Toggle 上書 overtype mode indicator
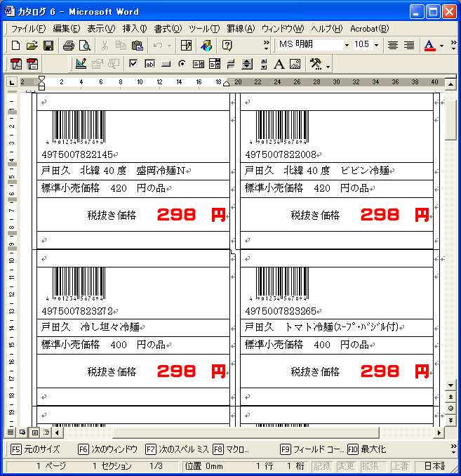461x476 pixels. click(x=399, y=466)
